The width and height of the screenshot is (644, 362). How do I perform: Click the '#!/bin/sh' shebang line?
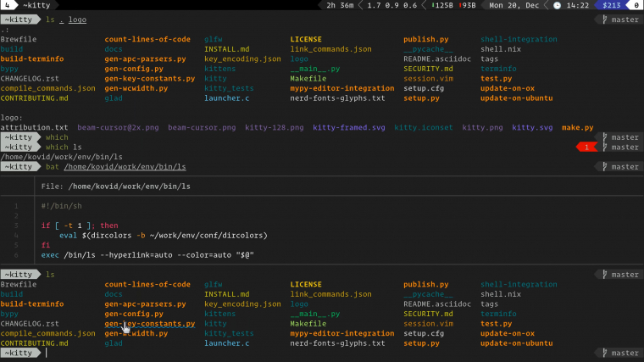61,206
